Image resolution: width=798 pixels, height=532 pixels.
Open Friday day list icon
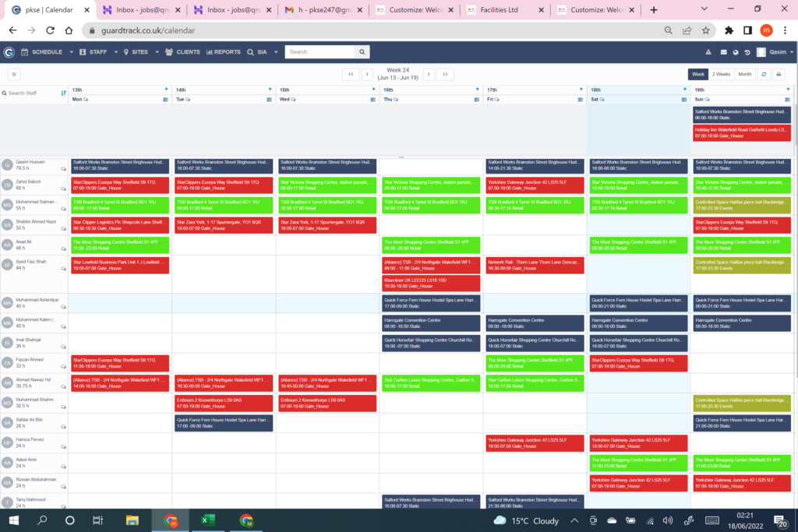click(x=580, y=100)
